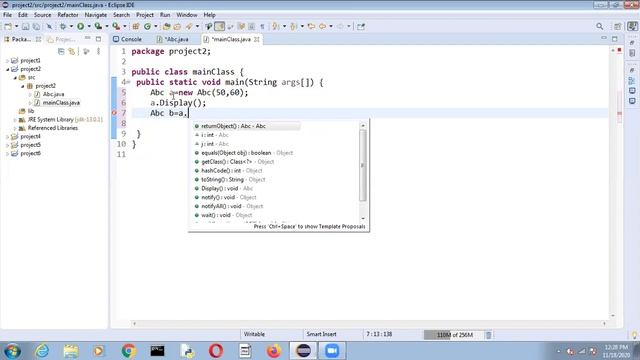
Task: Open the Run dropdown arrow
Action: (89, 27)
